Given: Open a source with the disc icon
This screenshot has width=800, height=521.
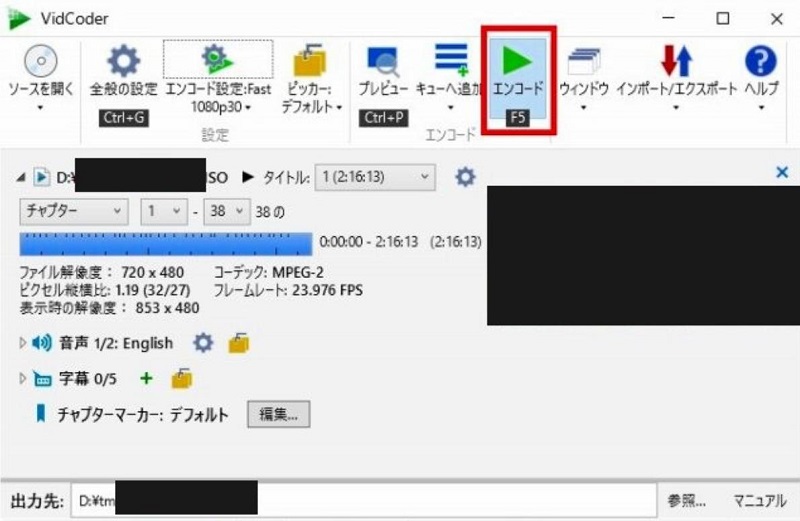Looking at the screenshot, I should tap(41, 61).
